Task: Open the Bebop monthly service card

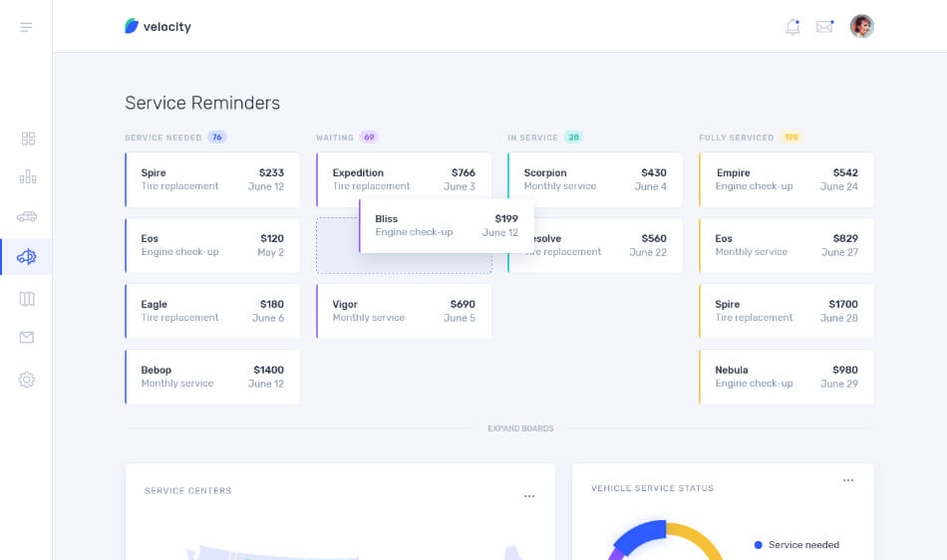Action: click(x=212, y=377)
